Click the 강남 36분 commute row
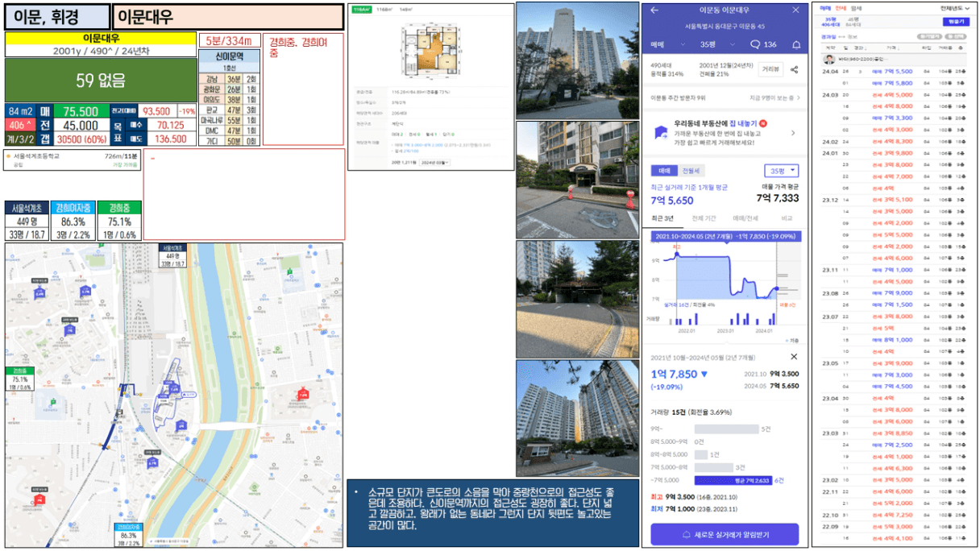This screenshot has width=980, height=551. [x=230, y=79]
